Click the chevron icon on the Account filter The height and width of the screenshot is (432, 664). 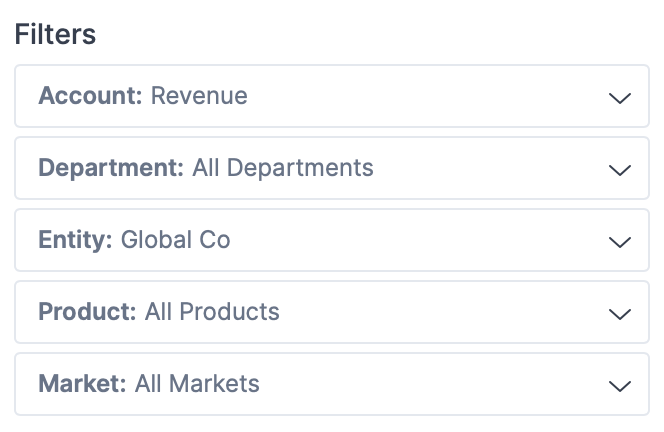[620, 98]
